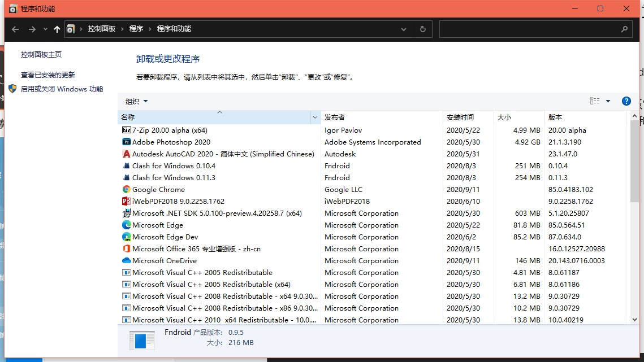Select Visual C++ 2008 Redistributable x64 row
The height and width of the screenshot is (362, 644).
click(x=371, y=296)
